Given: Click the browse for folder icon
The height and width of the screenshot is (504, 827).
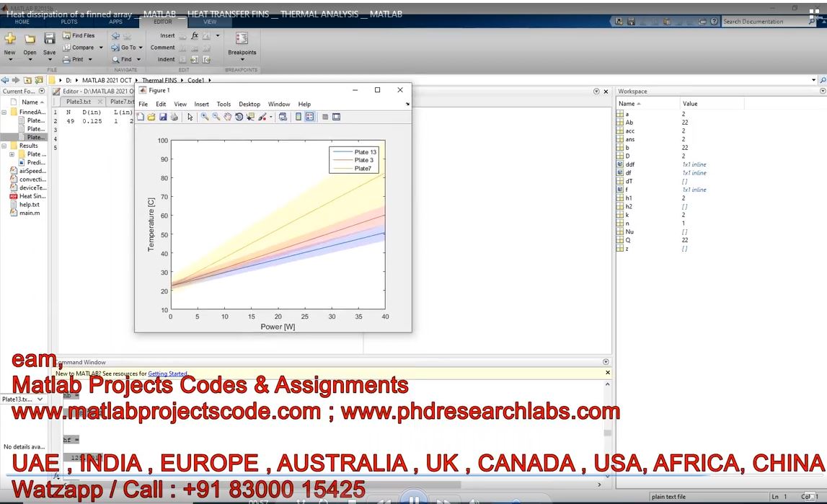Looking at the screenshot, I should click(x=38, y=80).
